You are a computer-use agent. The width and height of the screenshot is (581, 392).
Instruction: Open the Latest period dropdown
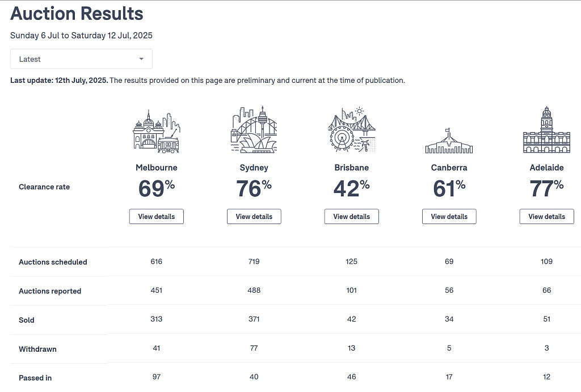81,59
